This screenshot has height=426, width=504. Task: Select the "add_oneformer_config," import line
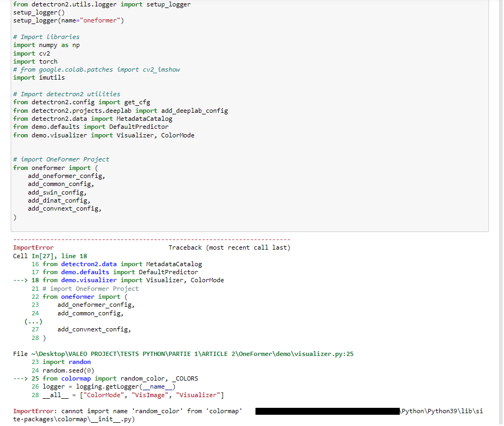pyautogui.click(x=66, y=175)
